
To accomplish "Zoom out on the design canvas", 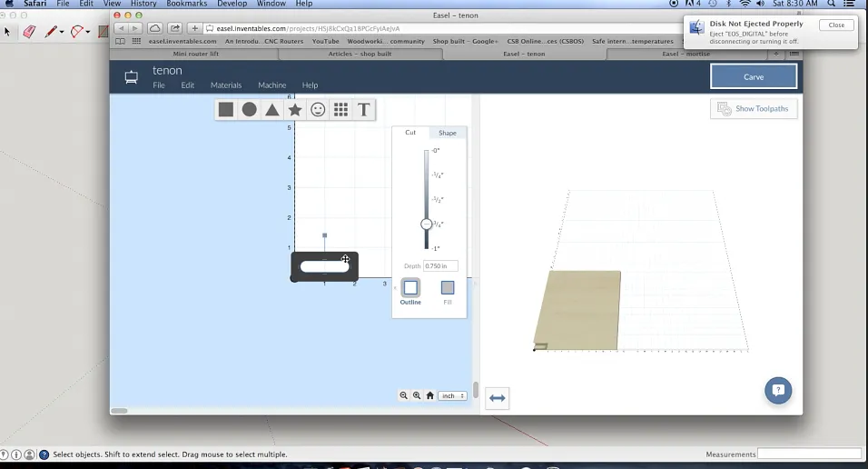I will click(x=403, y=395).
